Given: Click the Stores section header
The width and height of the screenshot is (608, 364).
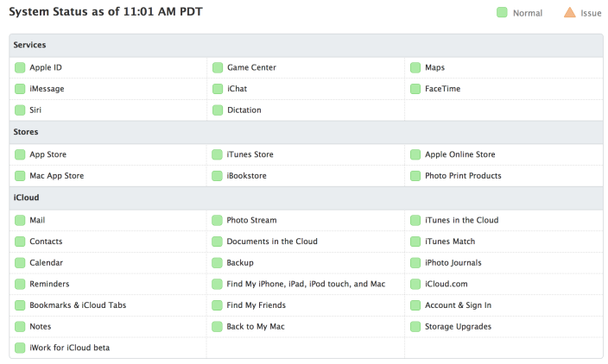Looking at the screenshot, I should 26,133.
